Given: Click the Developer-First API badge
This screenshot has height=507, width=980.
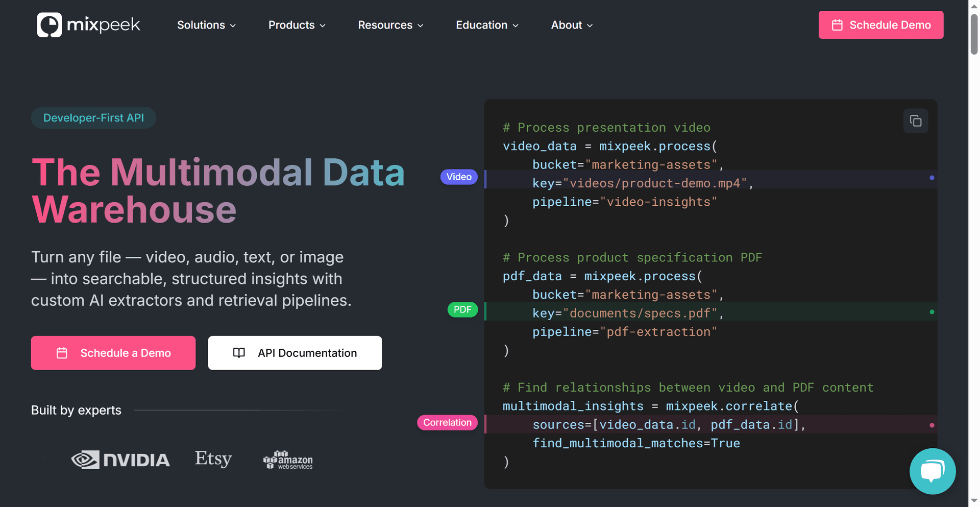Looking at the screenshot, I should click(x=93, y=118).
